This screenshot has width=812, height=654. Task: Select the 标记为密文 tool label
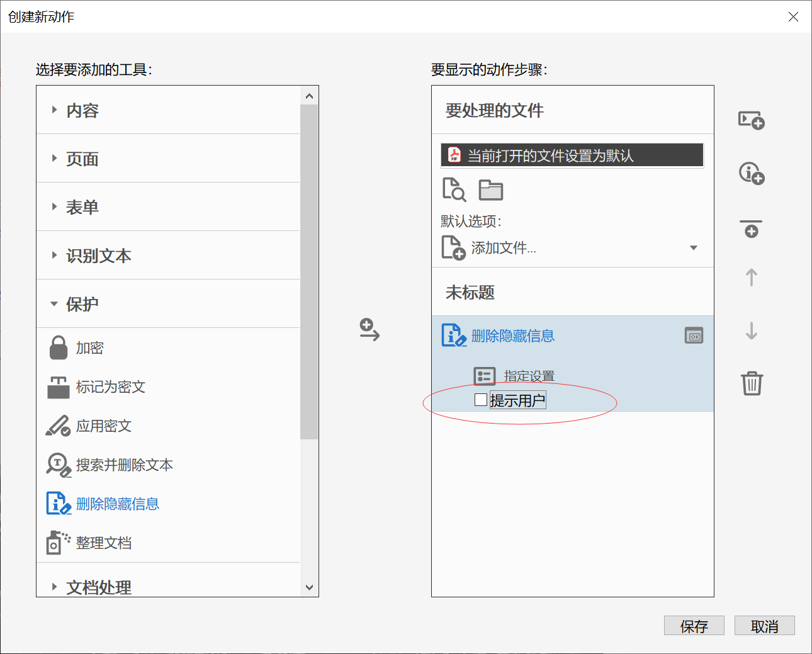(111, 387)
